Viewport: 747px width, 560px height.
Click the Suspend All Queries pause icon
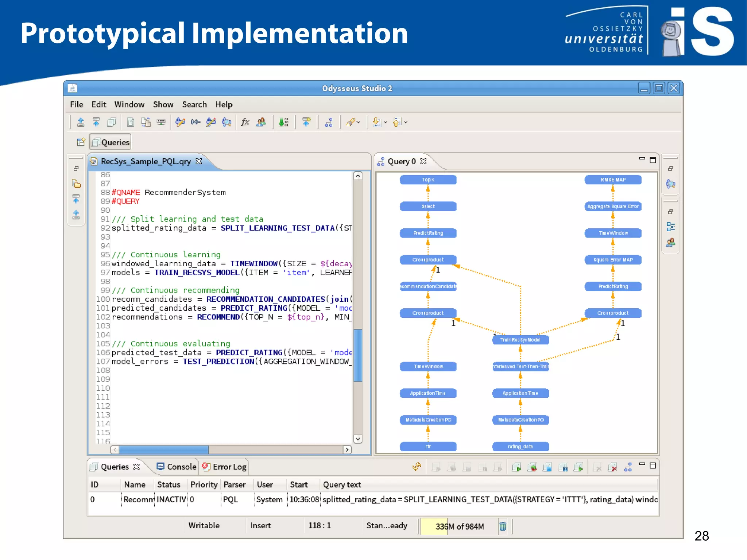tap(563, 467)
